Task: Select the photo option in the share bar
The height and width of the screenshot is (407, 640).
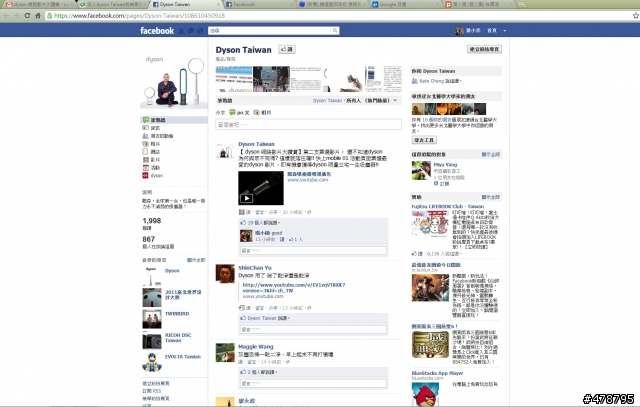Action: pyautogui.click(x=262, y=112)
